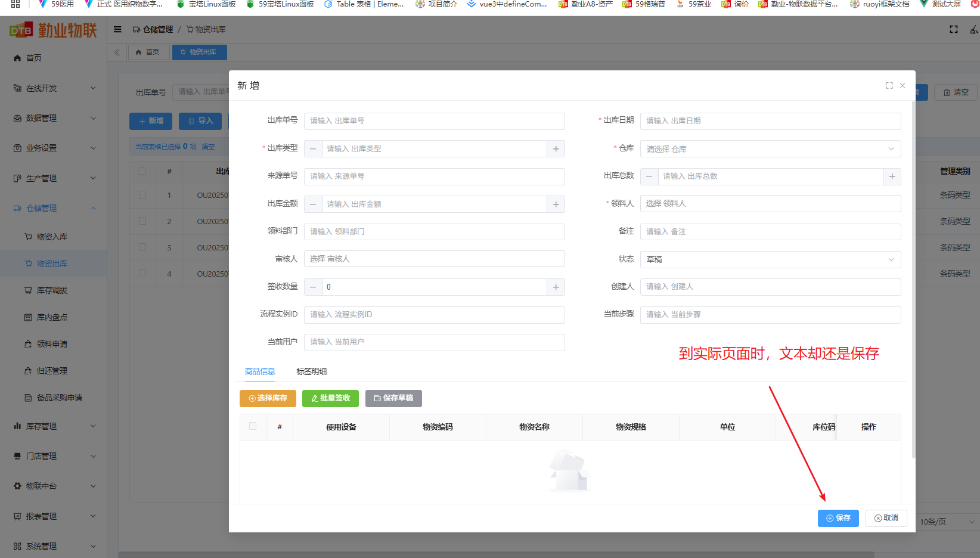Click the dialog vertical scrollbar
Image resolution: width=980 pixels, height=558 pixels.
tap(913, 280)
